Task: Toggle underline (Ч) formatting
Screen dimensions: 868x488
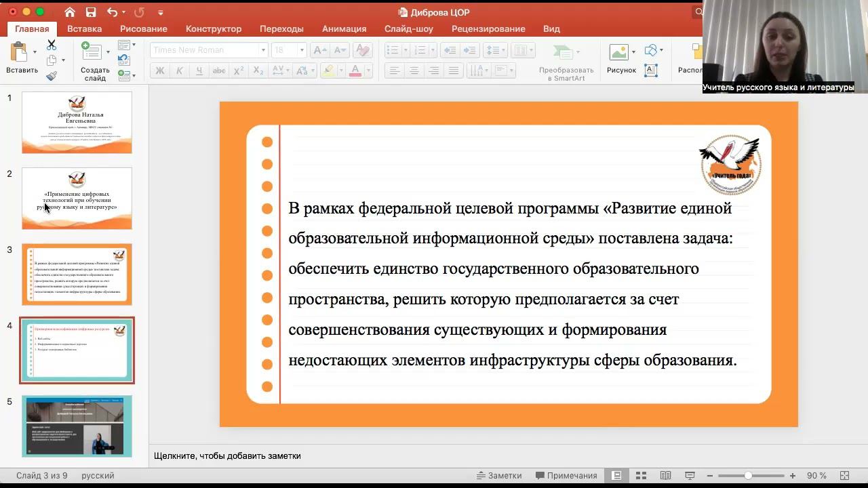Action: coord(199,70)
